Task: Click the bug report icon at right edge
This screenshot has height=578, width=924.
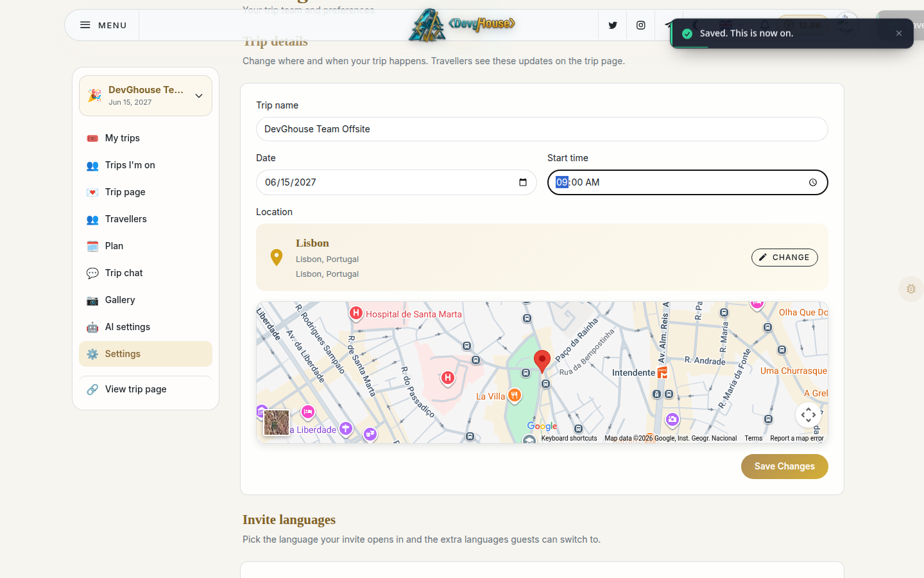Action: tap(911, 289)
